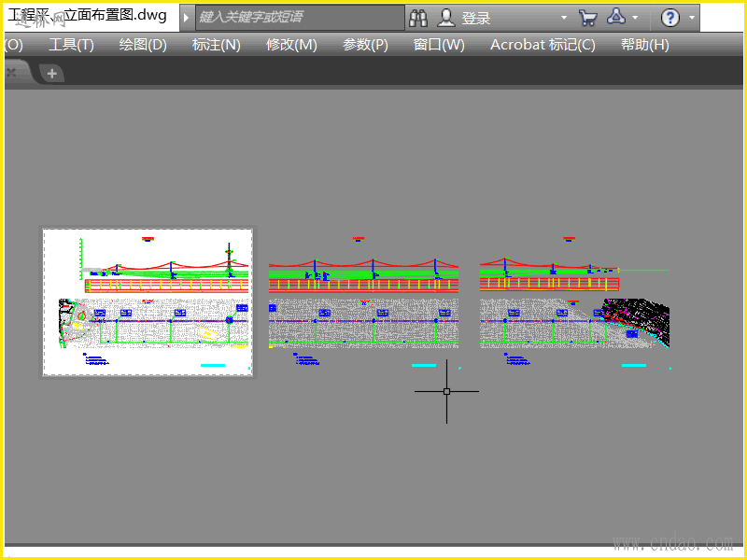Click the binoculars search icon
This screenshot has width=747, height=560.
coord(418,18)
